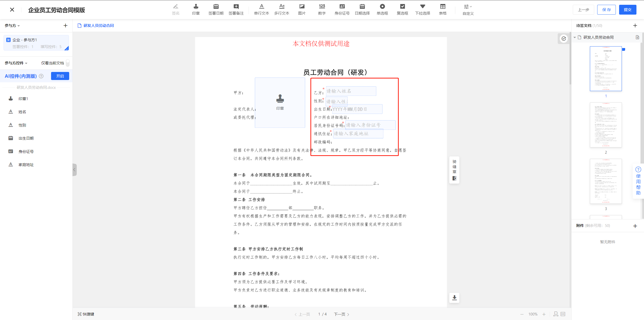
Task: Enable AI控件 with the 开启 button
Action: pos(60,76)
